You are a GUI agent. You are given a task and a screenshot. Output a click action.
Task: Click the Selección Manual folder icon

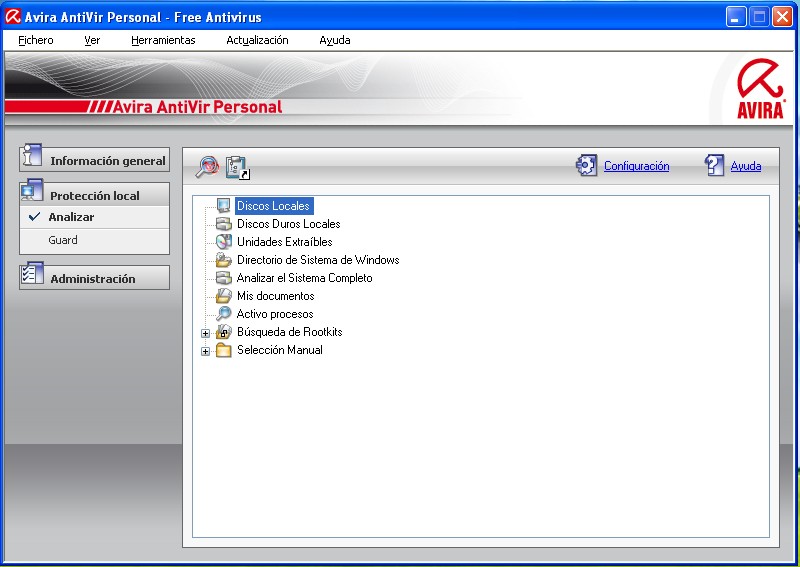pos(223,350)
